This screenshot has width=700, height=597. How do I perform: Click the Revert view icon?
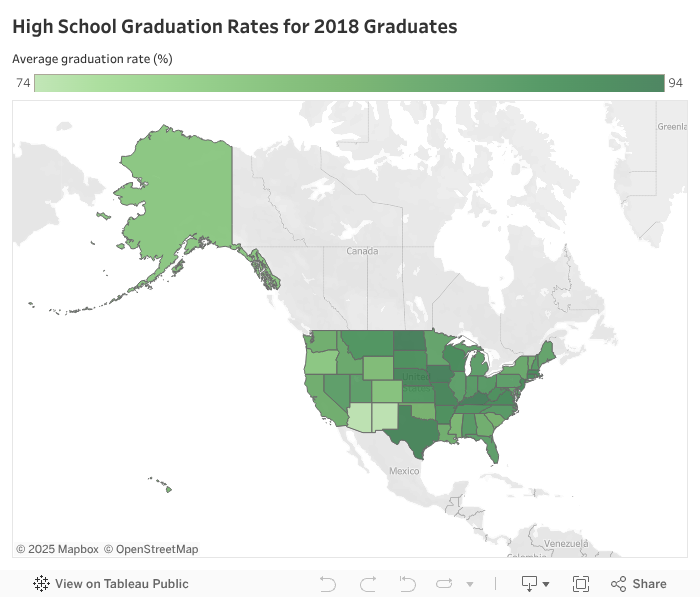point(407,584)
